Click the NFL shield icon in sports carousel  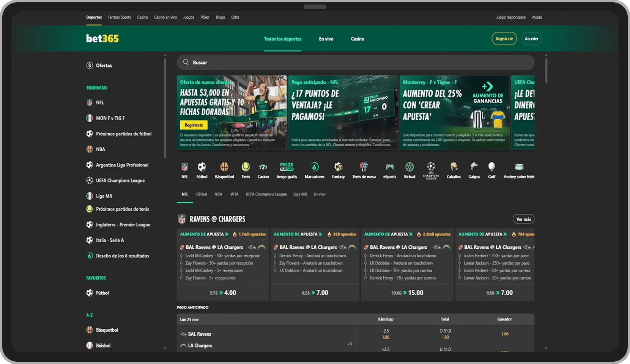(185, 167)
